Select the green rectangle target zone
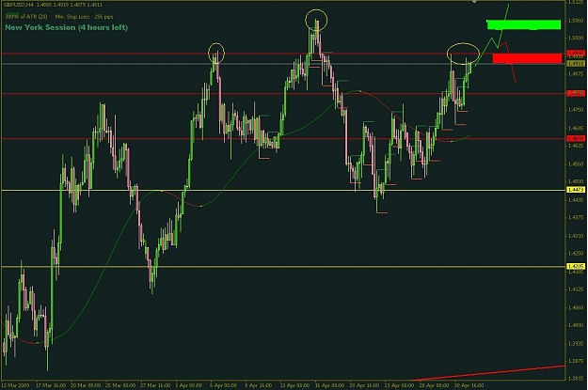588x390 pixels. pos(523,24)
